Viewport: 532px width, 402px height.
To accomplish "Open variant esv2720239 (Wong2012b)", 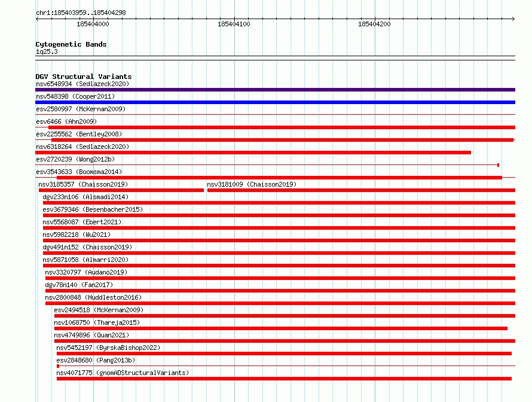I will (75, 159).
